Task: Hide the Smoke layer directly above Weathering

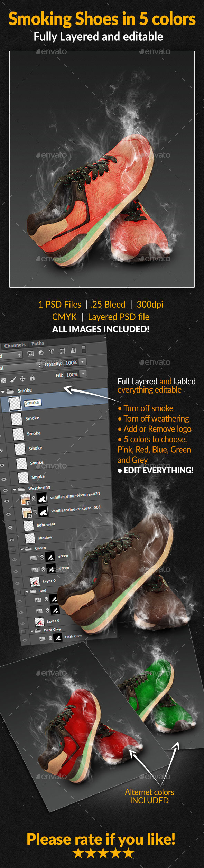Action: click(x=4, y=479)
